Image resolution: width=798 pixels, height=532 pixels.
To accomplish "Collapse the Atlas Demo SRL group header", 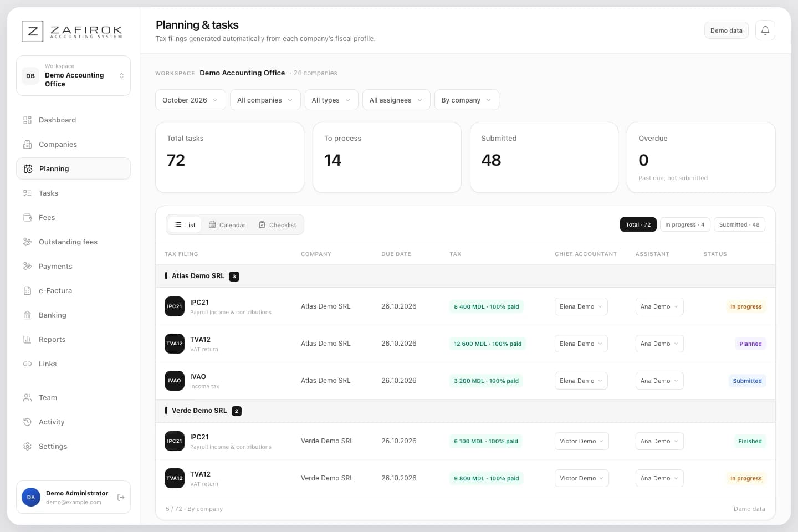I will click(x=465, y=276).
